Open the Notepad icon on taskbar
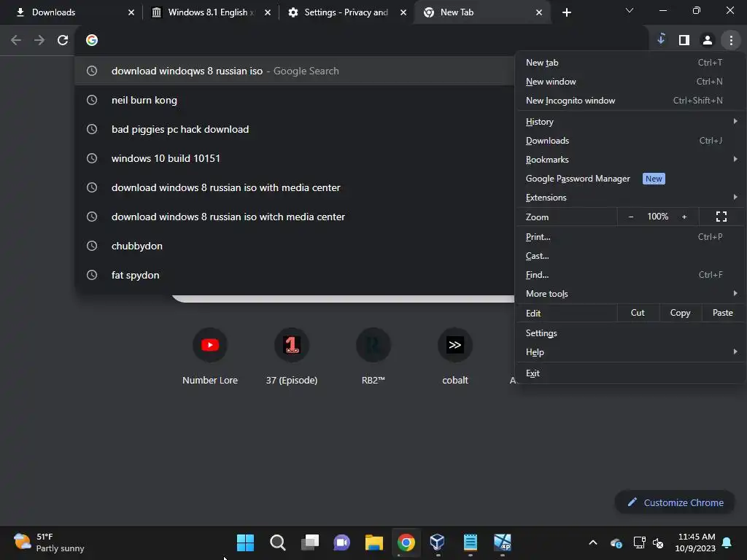This screenshot has width=747, height=560. coord(471,542)
